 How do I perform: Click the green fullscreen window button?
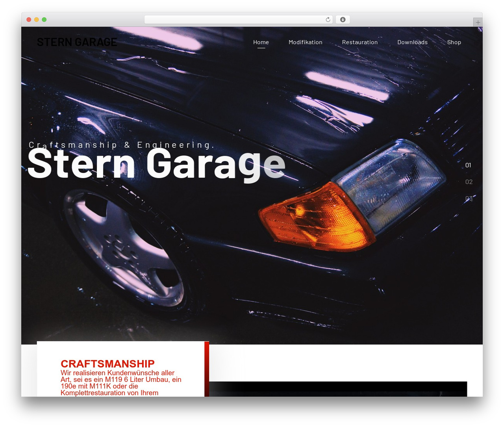point(44,20)
